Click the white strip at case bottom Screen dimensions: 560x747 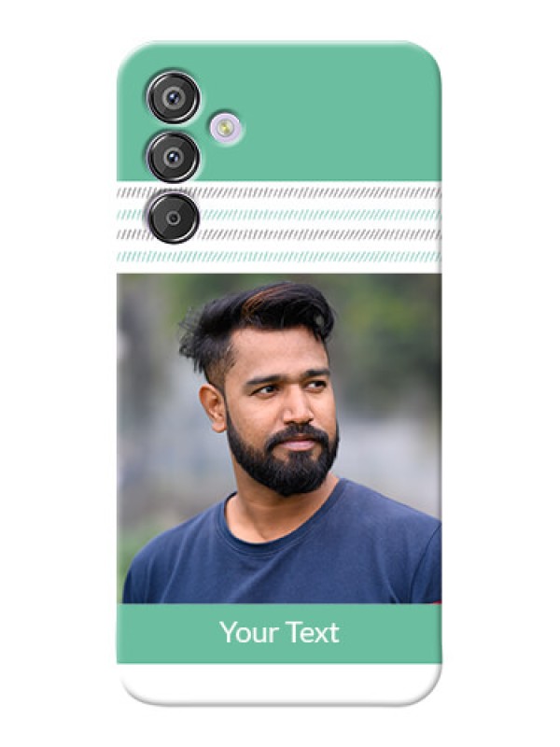(x=279, y=683)
